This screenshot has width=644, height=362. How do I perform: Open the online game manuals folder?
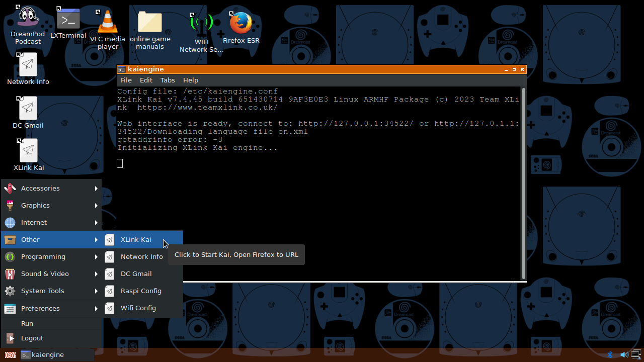pyautogui.click(x=150, y=31)
